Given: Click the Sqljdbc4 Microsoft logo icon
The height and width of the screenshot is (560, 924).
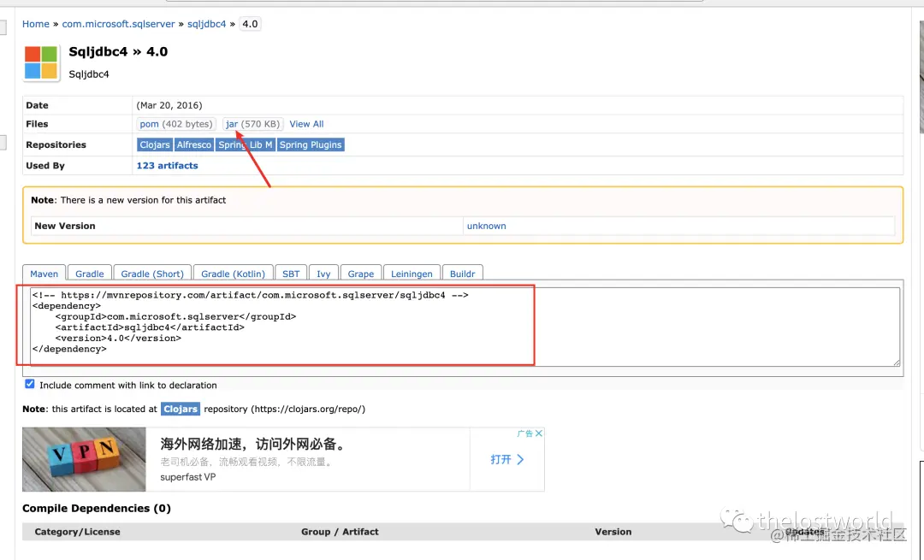Looking at the screenshot, I should pos(41,62).
